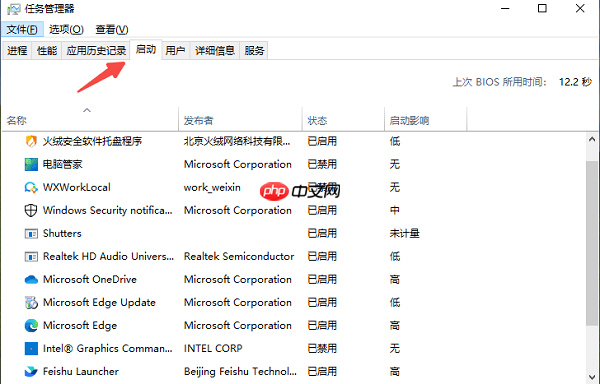Click publisher Beijing Feishu Technol...
Image resolution: width=600 pixels, height=384 pixels.
point(240,371)
